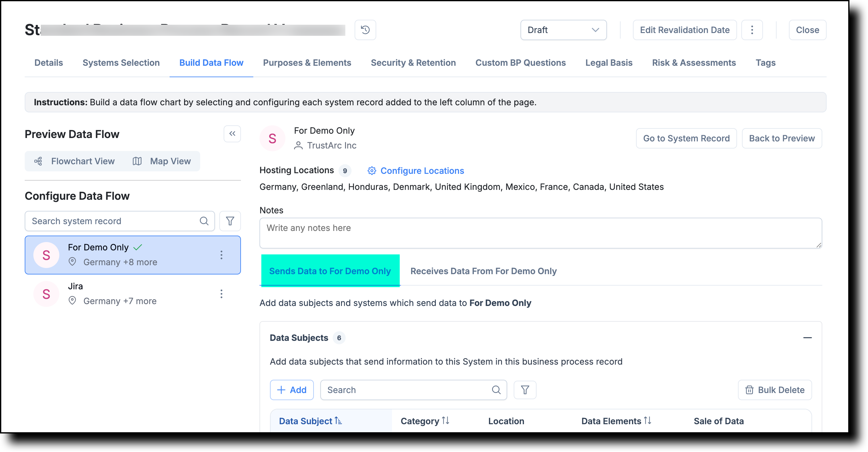Open the Legal Basis tab

[609, 63]
